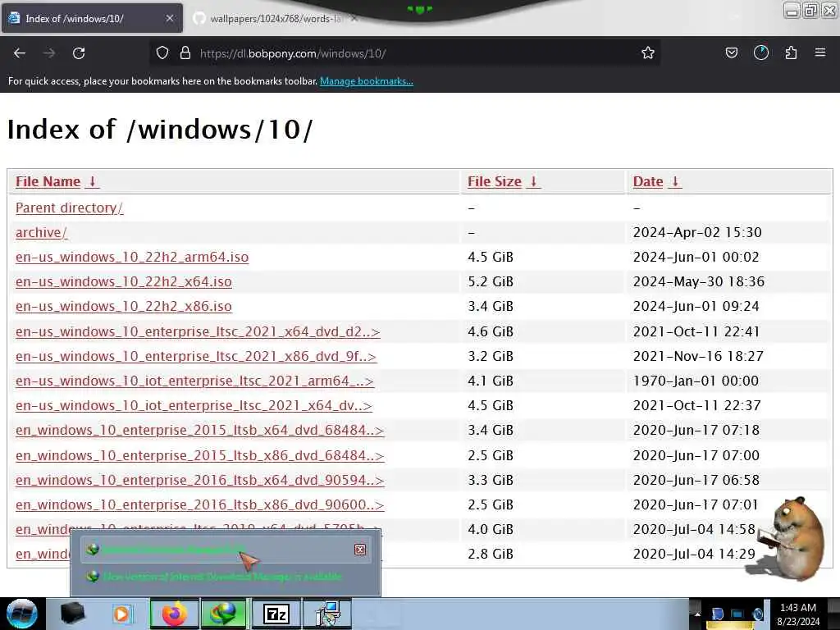Open the Parent directory link
The image size is (840, 630).
coord(70,208)
